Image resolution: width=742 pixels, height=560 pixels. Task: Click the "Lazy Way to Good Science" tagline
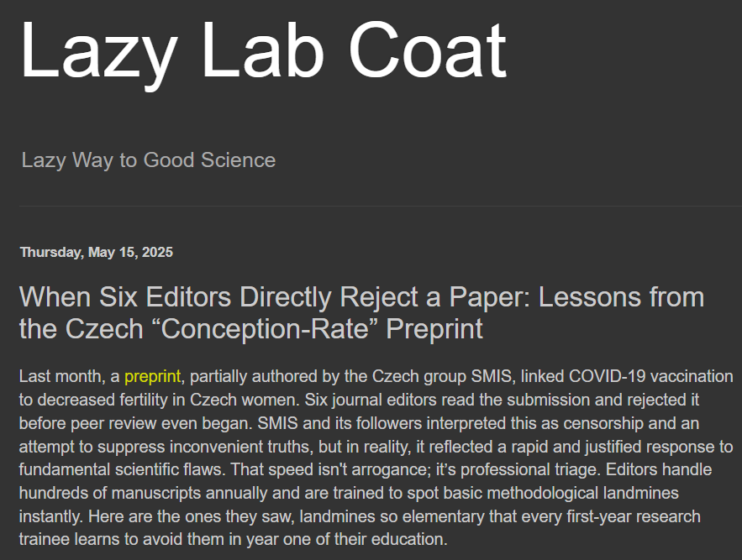(x=149, y=160)
